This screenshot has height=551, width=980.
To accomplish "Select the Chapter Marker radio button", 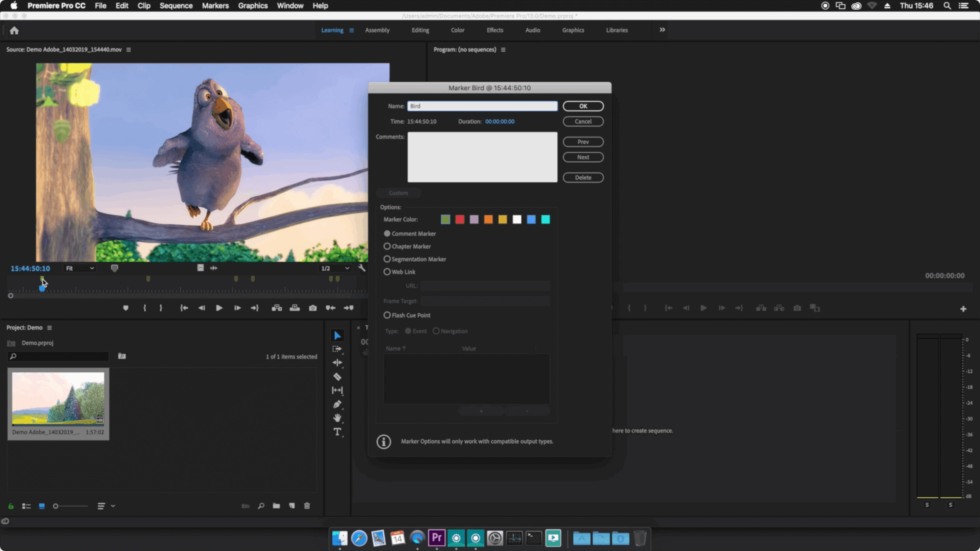I will pos(387,246).
